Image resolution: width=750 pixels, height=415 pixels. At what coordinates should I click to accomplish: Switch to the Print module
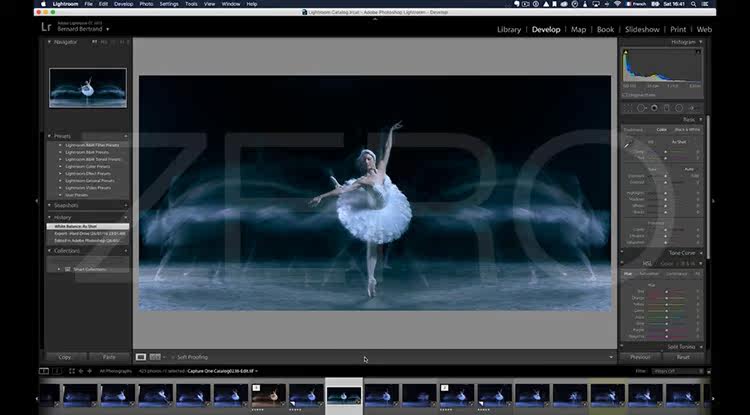[x=678, y=29]
